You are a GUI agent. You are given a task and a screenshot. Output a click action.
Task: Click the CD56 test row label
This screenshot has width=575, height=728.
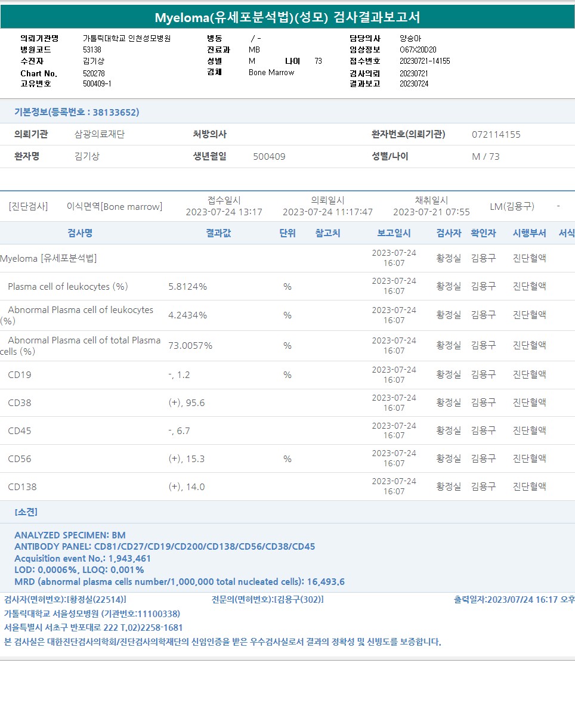pos(20,459)
